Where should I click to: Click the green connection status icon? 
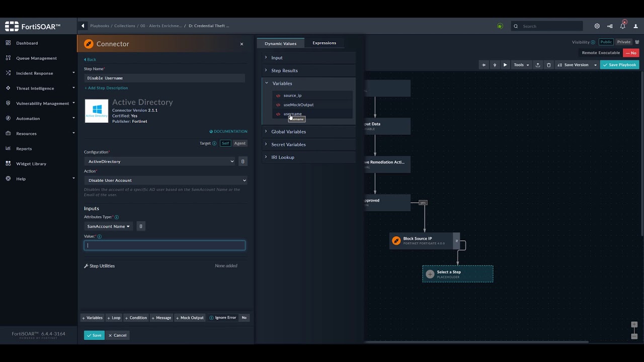tap(500, 26)
